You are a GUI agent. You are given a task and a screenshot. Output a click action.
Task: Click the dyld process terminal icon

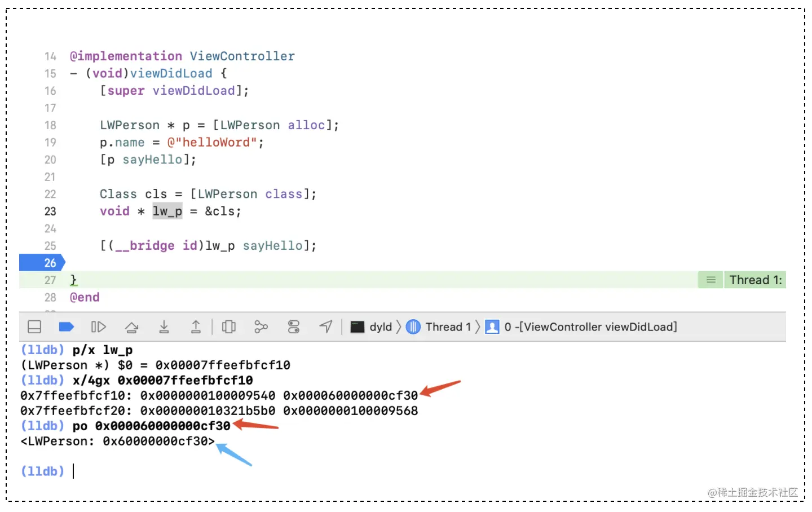point(358,327)
